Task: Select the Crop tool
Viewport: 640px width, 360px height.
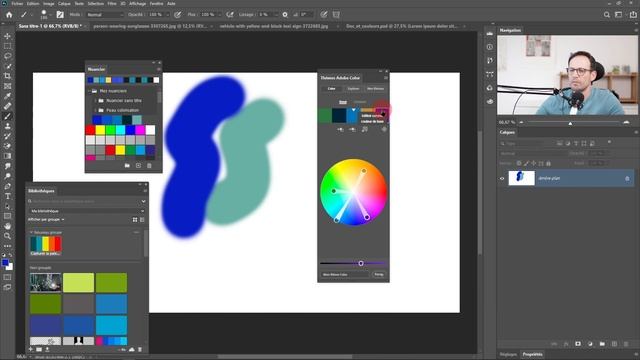Action: pyautogui.click(x=7, y=76)
